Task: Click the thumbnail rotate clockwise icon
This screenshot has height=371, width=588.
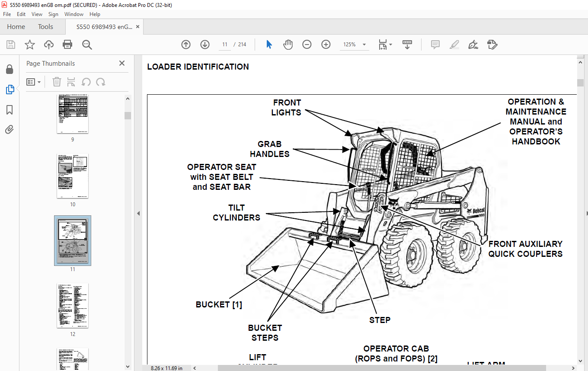Action: 101,82
